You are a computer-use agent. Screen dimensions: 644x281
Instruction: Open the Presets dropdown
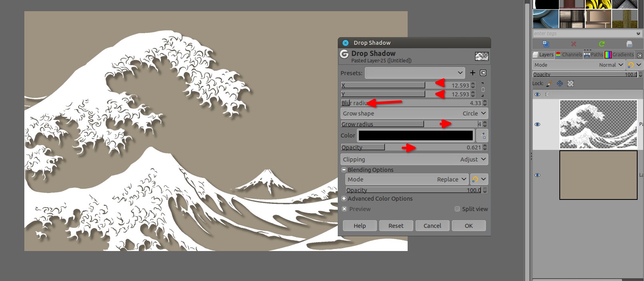tap(415, 73)
